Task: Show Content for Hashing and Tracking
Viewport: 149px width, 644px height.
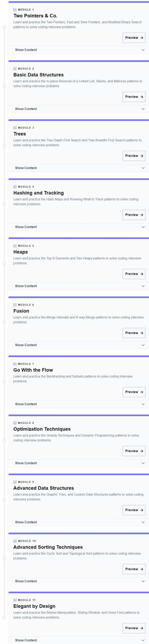Action: (26, 227)
